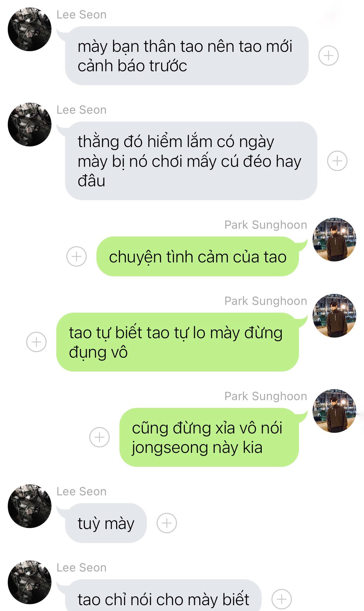
Task: Open Lee Seon's avatar beside "tuỳ mày"
Action: click(29, 506)
